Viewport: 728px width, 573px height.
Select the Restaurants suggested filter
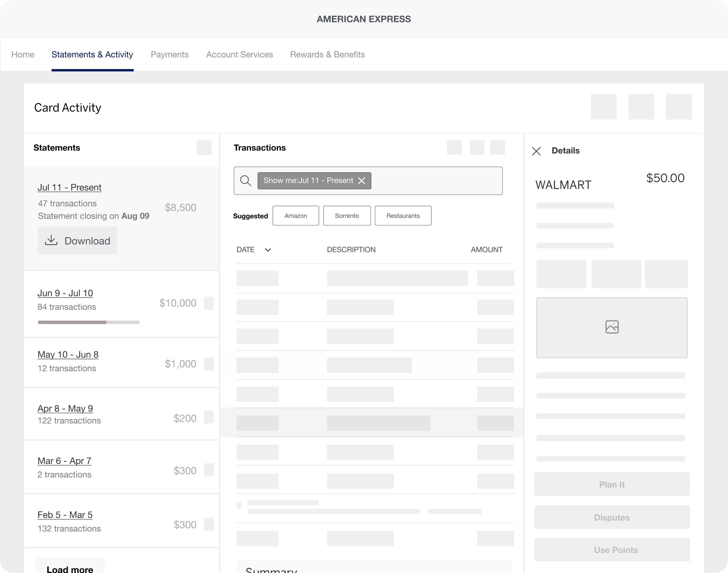(x=403, y=216)
